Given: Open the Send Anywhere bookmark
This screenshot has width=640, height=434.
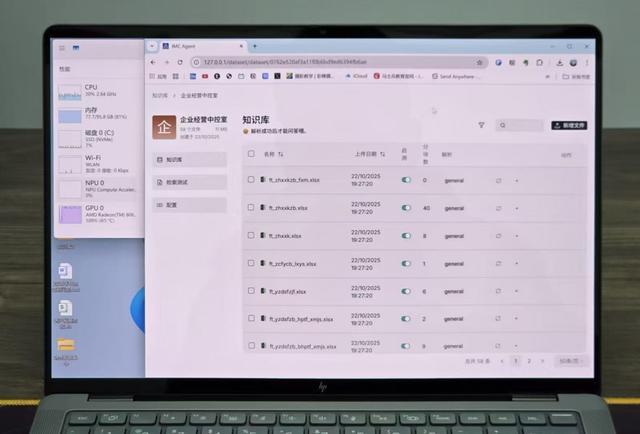Looking at the screenshot, I should click(x=454, y=76).
